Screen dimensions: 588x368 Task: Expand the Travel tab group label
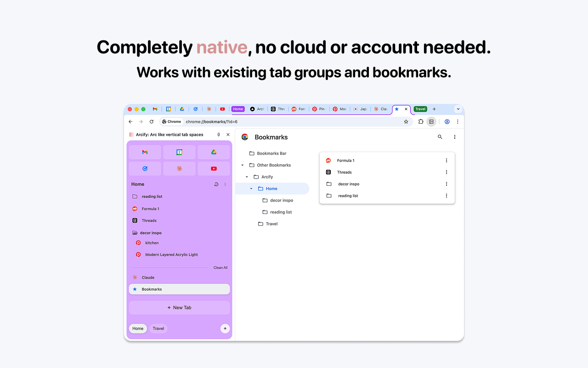pyautogui.click(x=420, y=109)
